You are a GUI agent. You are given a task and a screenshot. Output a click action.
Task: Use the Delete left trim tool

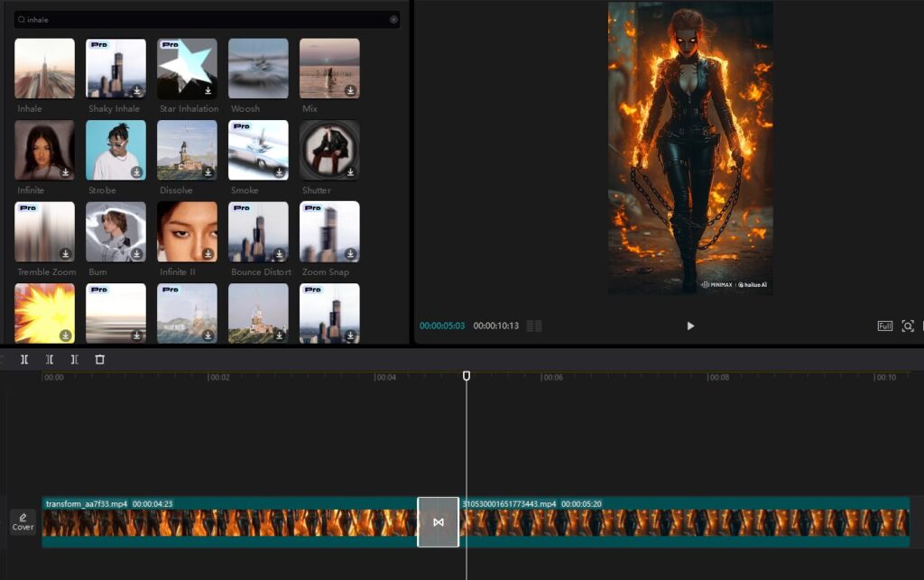coord(50,359)
